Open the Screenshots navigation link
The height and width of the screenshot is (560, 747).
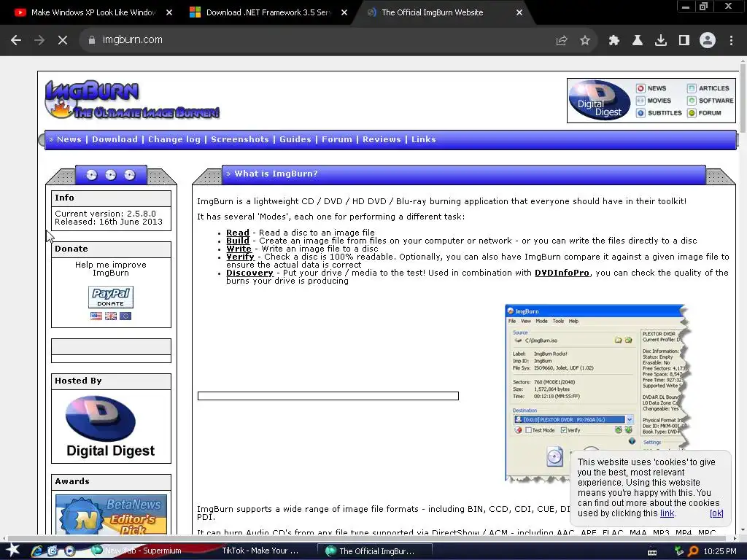coord(239,139)
